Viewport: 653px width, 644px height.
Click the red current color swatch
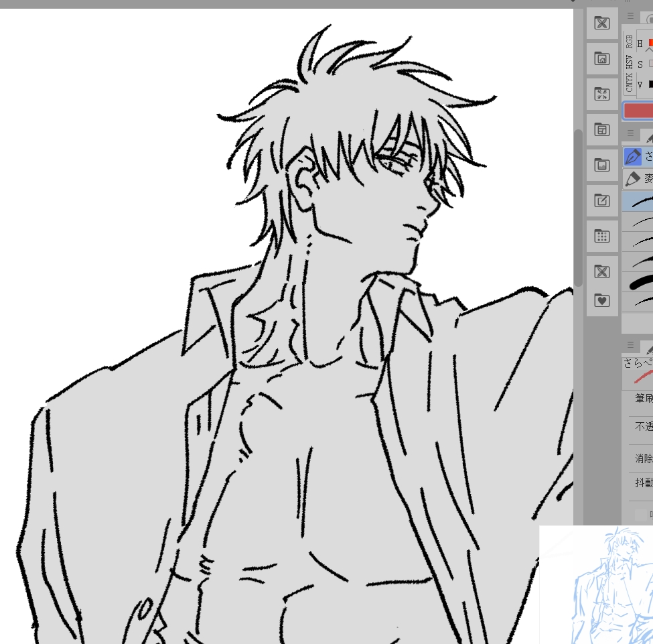click(x=638, y=111)
